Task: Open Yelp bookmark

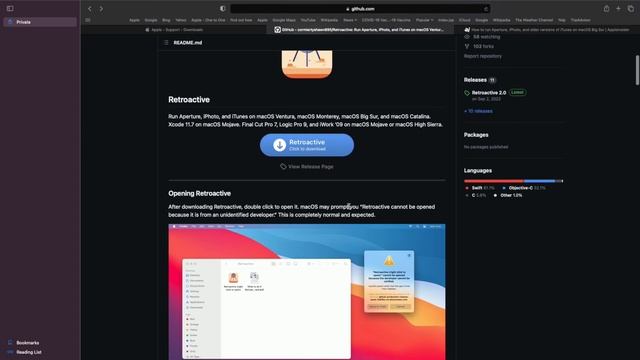Action: [x=562, y=20]
